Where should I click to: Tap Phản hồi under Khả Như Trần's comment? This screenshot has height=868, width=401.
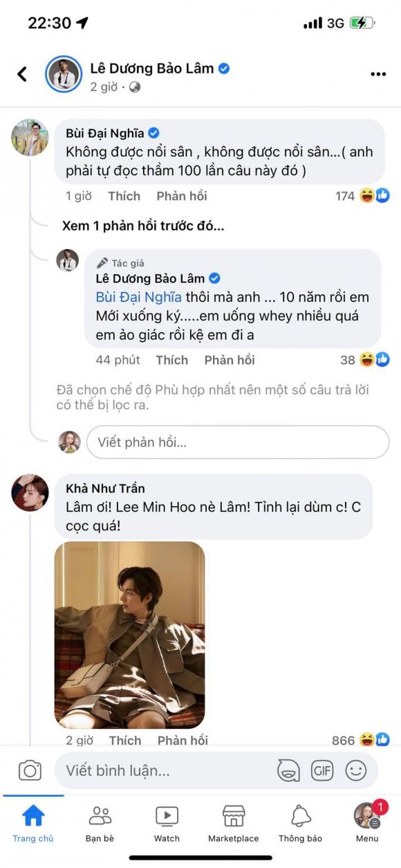click(x=181, y=740)
